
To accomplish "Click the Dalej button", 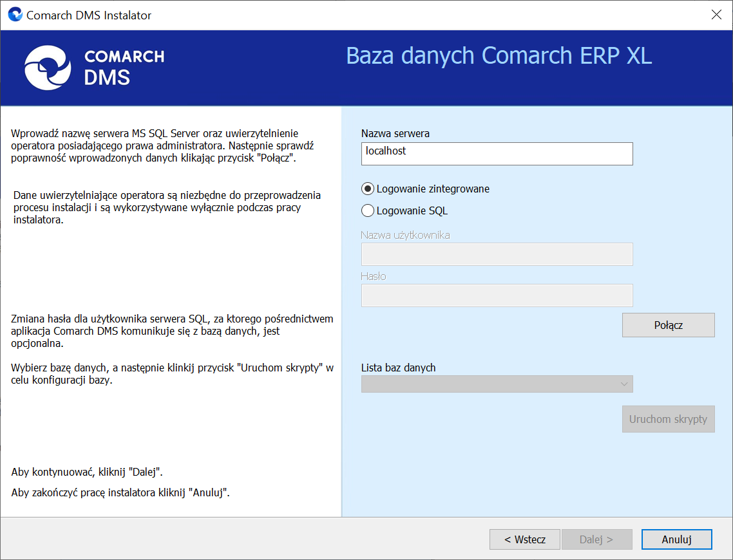I will (597, 539).
